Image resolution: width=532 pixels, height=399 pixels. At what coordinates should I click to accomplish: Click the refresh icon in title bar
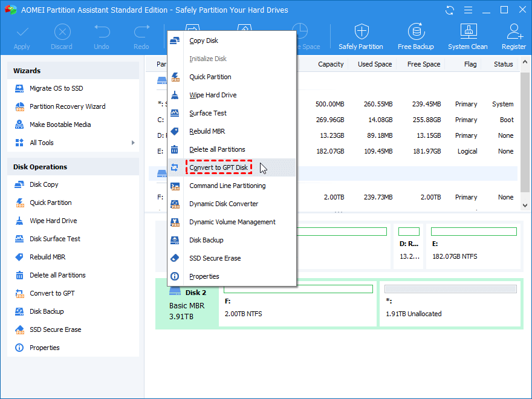pos(450,10)
